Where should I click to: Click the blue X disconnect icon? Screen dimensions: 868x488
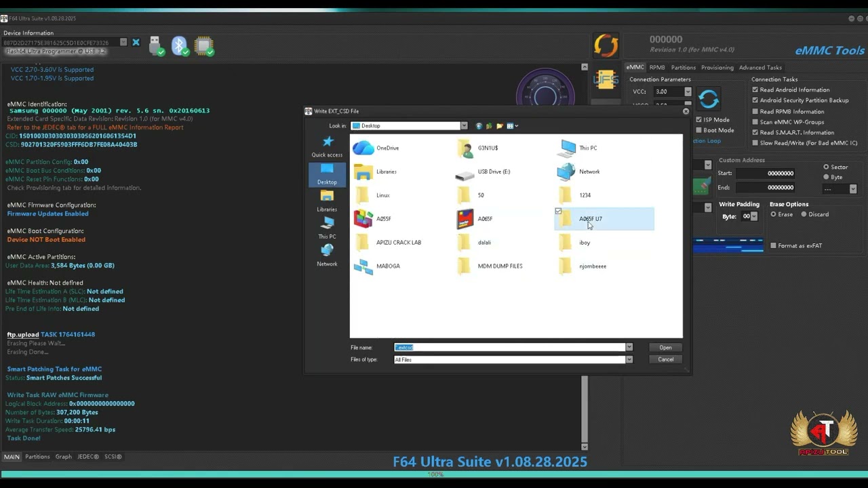point(136,42)
